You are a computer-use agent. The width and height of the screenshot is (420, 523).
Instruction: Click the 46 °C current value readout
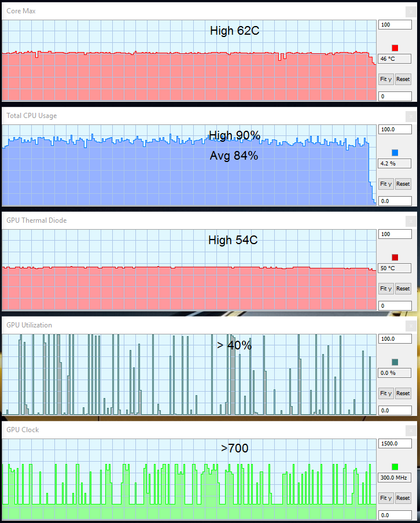tap(395, 58)
